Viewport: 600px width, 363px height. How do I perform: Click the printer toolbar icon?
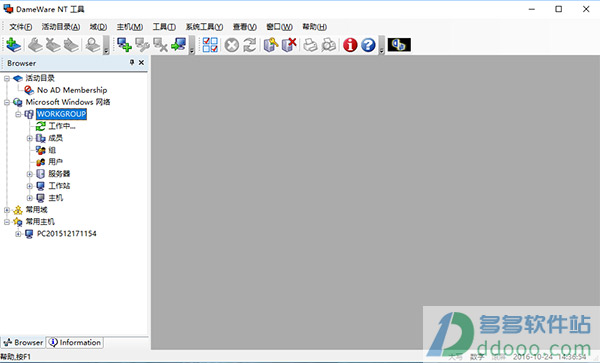(x=310, y=45)
